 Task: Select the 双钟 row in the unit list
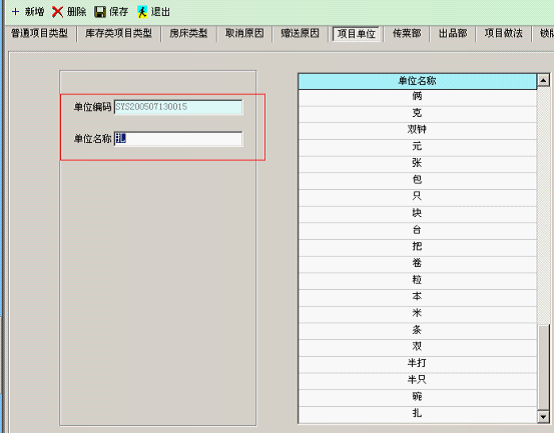click(417, 130)
